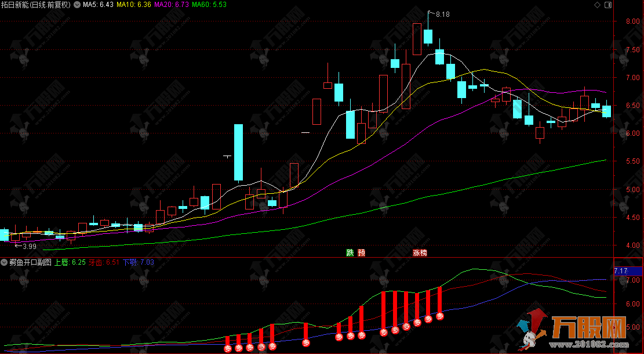Viewport: 644px width, 354px height.
Task: Click the MA5 indicator label
Action: point(98,5)
